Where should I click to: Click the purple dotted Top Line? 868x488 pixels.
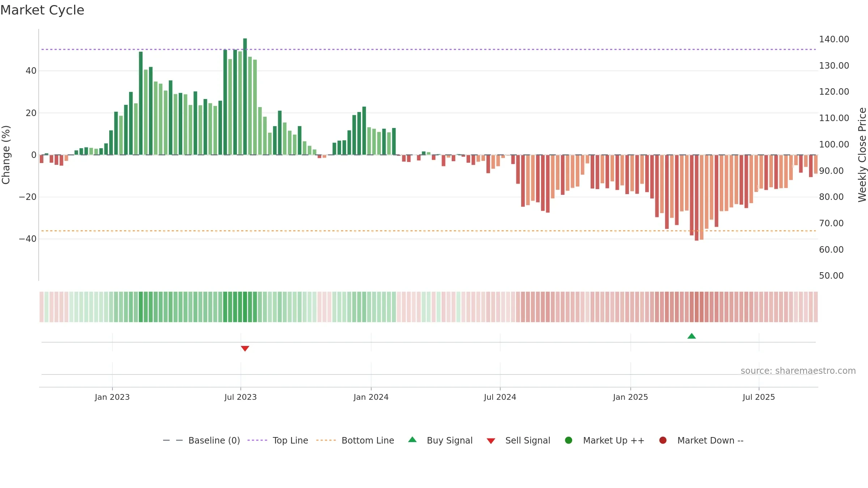(429, 49)
